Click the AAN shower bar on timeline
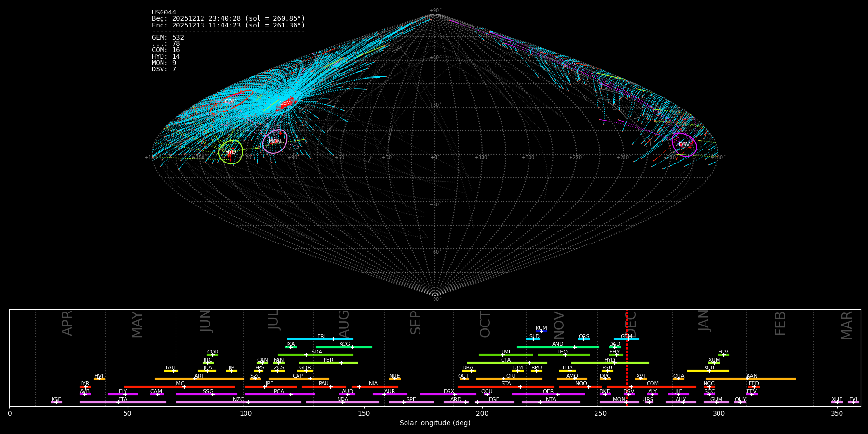 [x=751, y=379]
